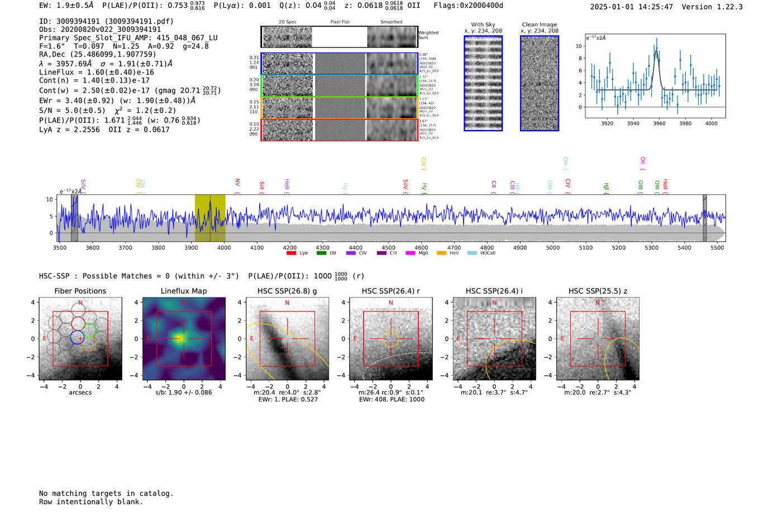Screen dimensions: 782x532
Task: Open the HSC SSP(25.5) z cutout
Action: (x=598, y=339)
